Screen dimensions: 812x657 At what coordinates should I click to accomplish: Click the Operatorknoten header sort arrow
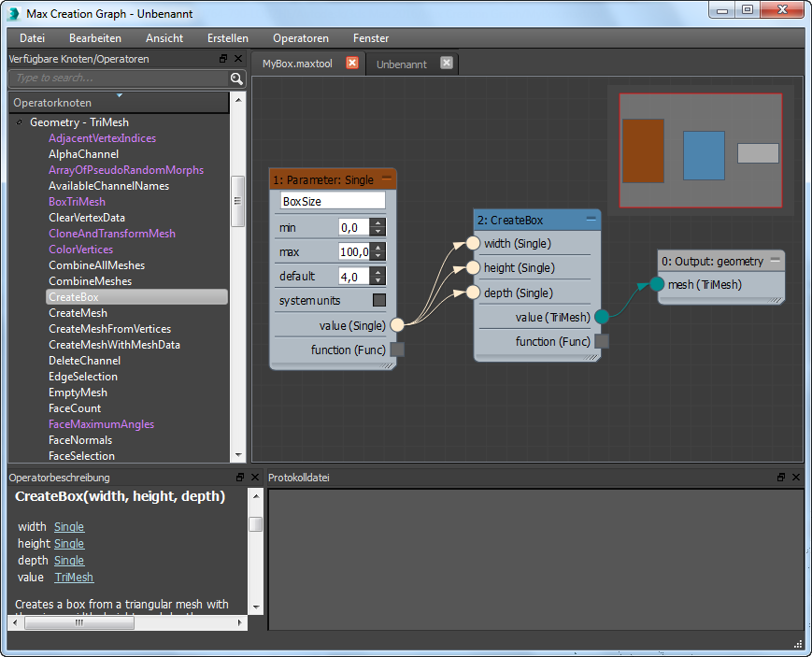point(120,95)
